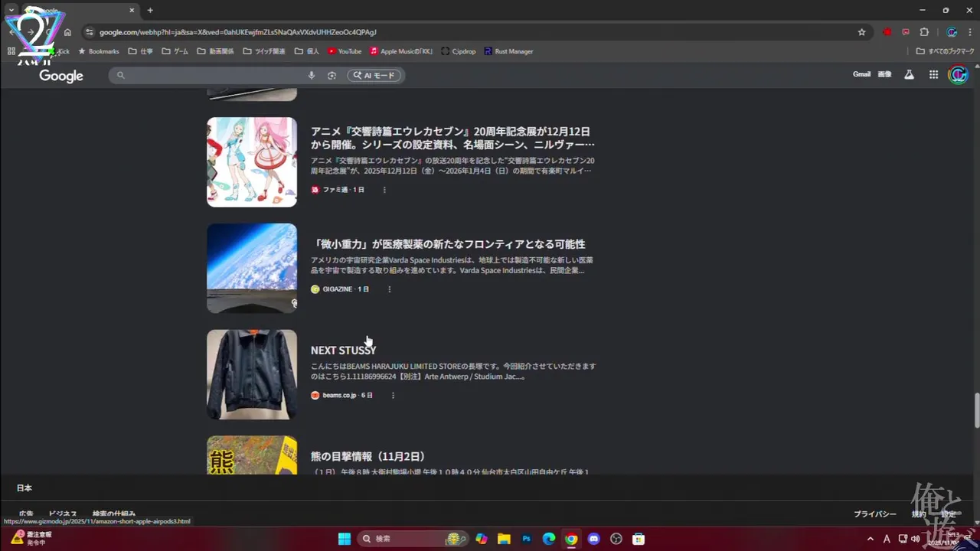Open the Google apps grid
The image size is (980, 551).
point(933,74)
